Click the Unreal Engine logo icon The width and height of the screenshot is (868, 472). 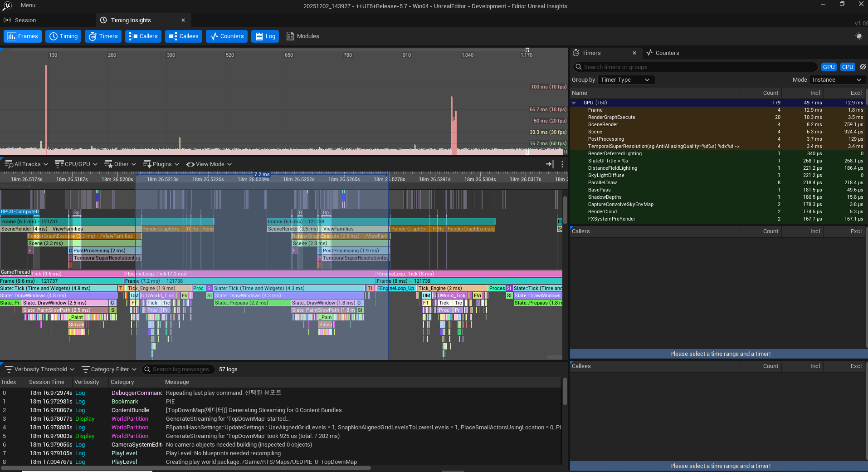[x=7, y=5]
